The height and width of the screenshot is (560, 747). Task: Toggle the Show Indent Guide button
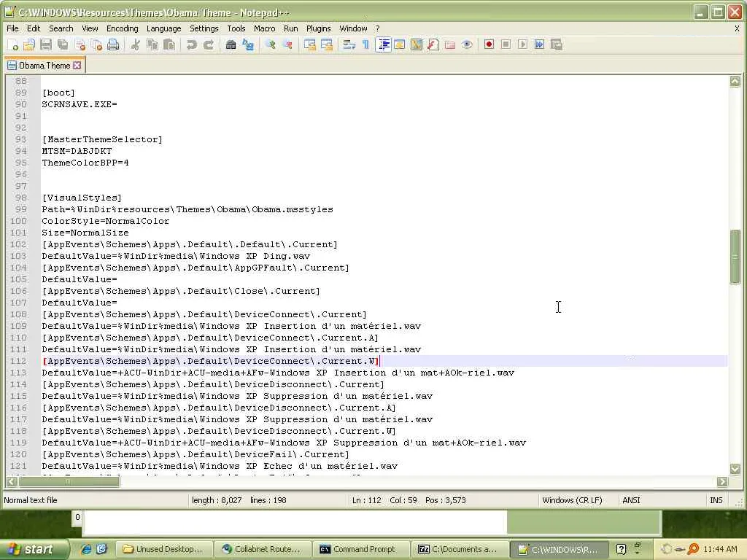tap(383, 44)
